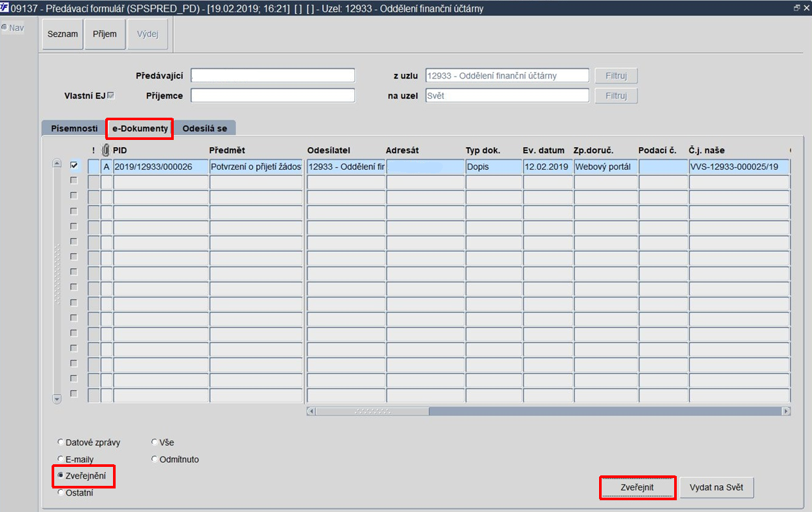The image size is (812, 512).
Task: Click the Podací č. column header
Action: tap(657, 151)
